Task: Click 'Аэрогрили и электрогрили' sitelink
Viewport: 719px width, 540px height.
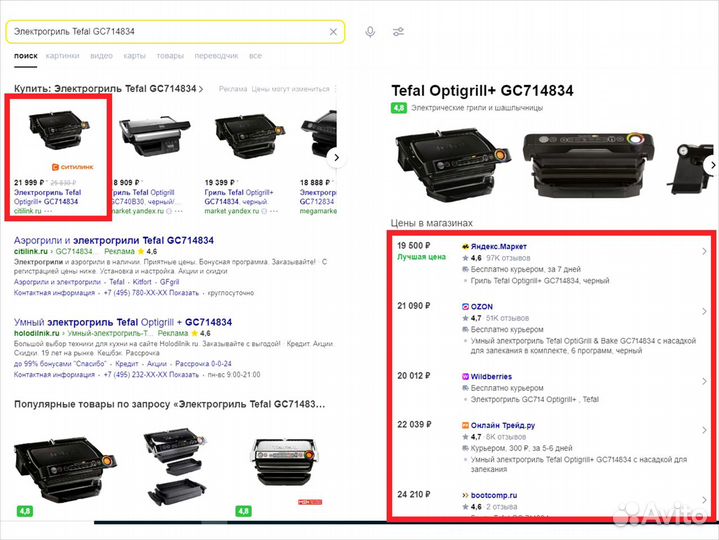Action: coord(57,282)
